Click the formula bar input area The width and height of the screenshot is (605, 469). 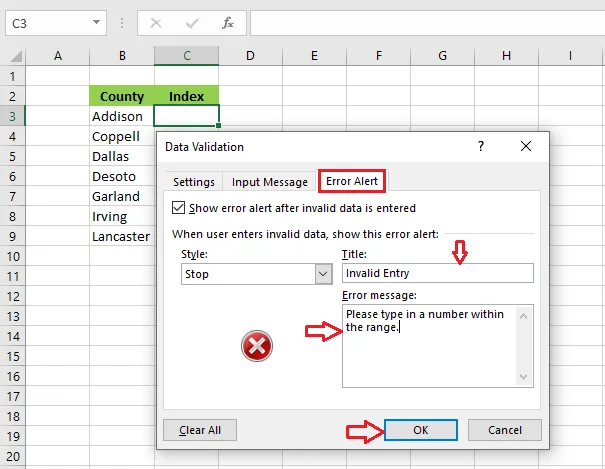pyautogui.click(x=428, y=23)
